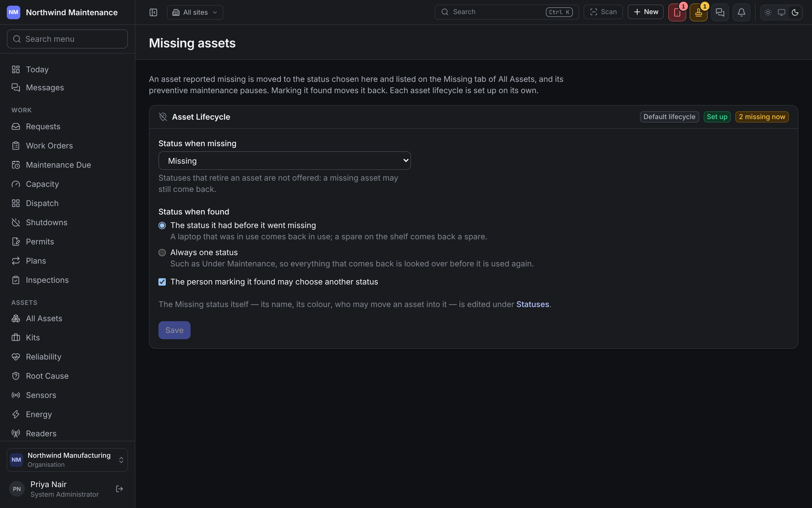812x508 pixels.
Task: Collapse the sidebar panel icon
Action: (153, 12)
